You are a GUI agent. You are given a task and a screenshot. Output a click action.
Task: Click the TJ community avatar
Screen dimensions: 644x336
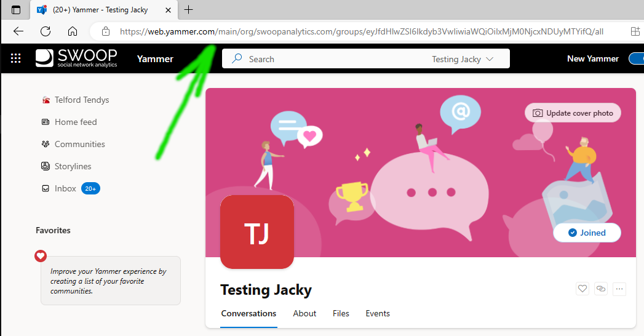(x=257, y=232)
